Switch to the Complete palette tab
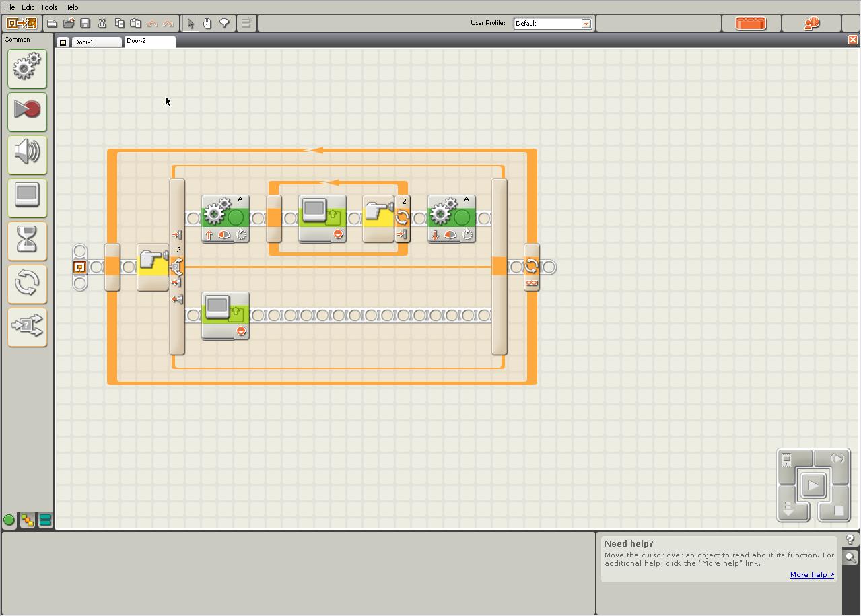The width and height of the screenshot is (861, 616). pos(27,520)
